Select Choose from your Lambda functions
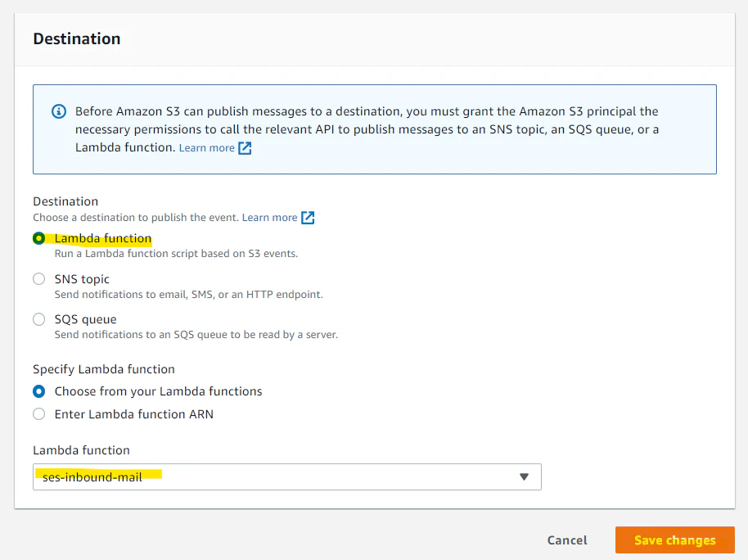 pos(38,391)
